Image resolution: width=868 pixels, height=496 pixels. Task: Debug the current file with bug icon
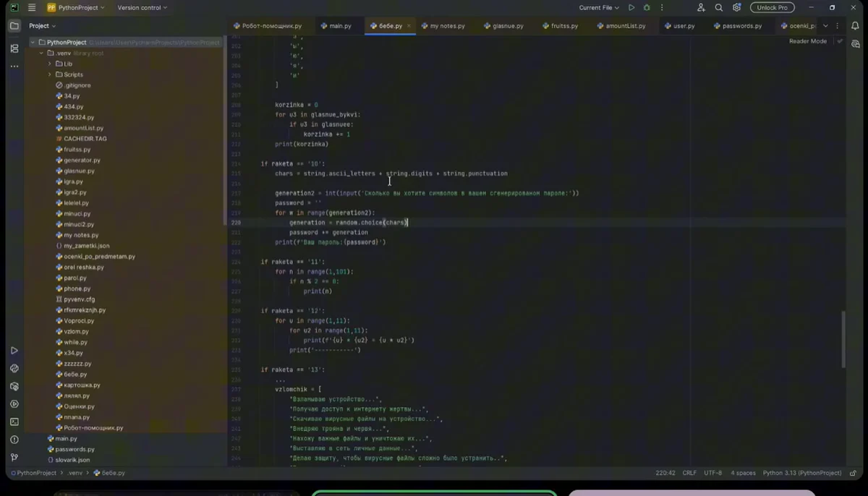pos(647,7)
